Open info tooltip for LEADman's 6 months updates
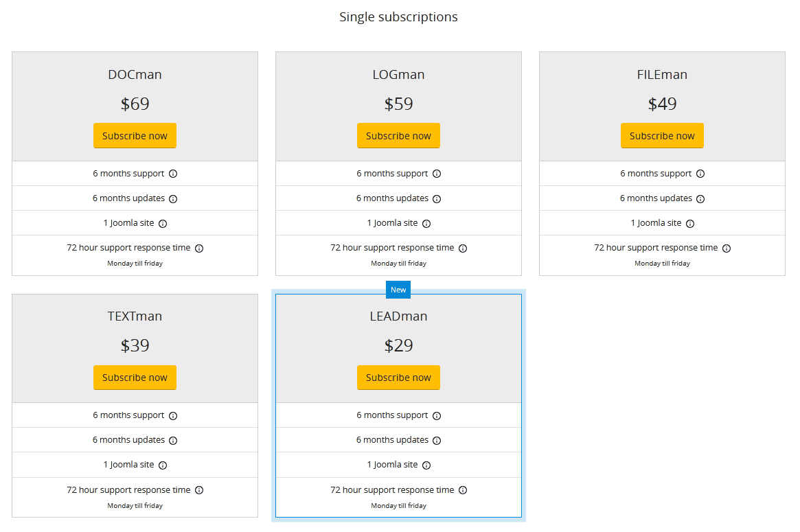The height and width of the screenshot is (532, 800). pyautogui.click(x=437, y=440)
